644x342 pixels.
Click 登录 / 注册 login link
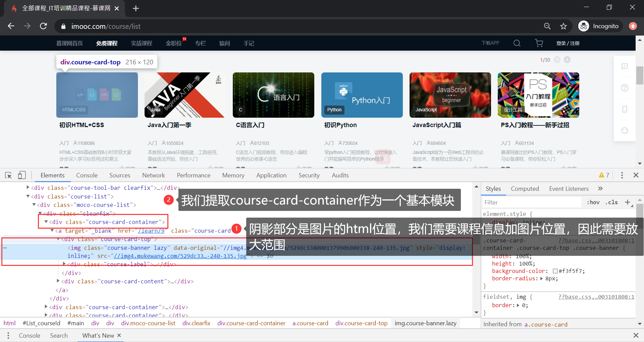point(568,43)
